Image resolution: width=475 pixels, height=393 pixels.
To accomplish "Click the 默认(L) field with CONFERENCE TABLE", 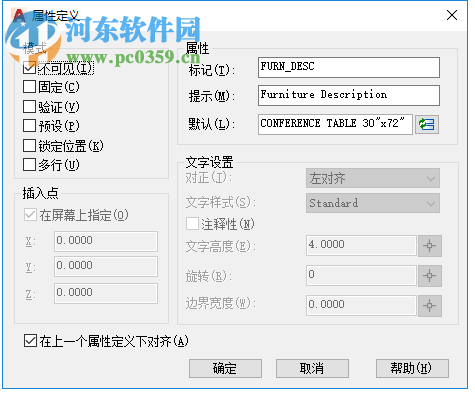I will tap(335, 124).
